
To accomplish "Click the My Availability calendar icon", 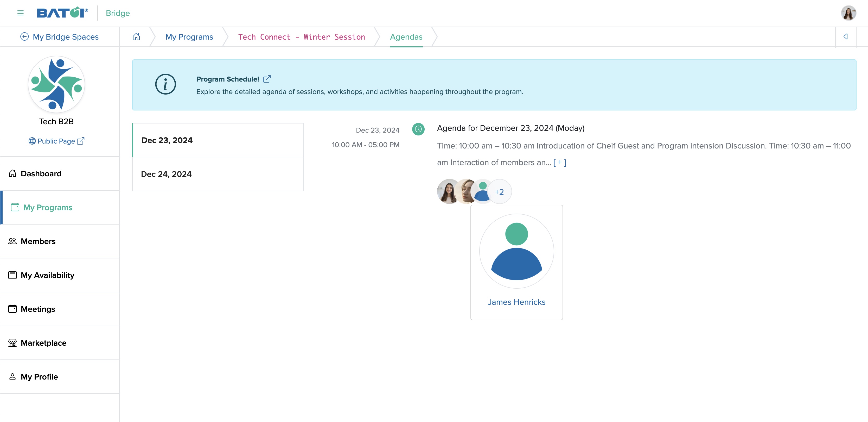I will [x=12, y=275].
